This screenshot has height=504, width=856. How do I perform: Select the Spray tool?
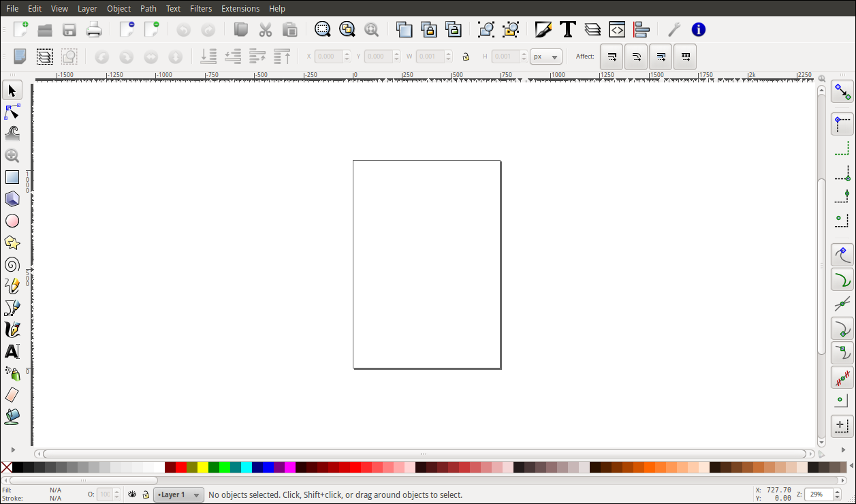pos(12,373)
